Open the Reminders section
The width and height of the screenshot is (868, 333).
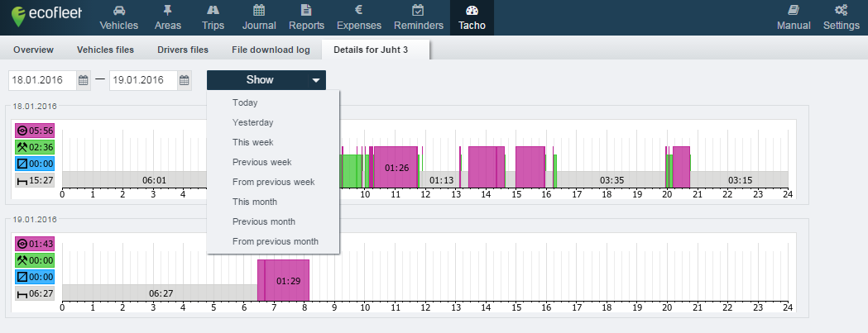[x=419, y=17]
